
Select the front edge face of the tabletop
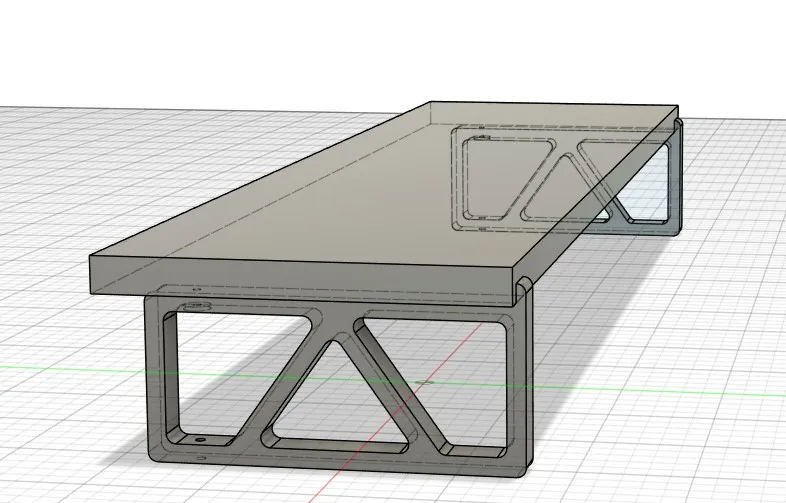tap(303, 278)
